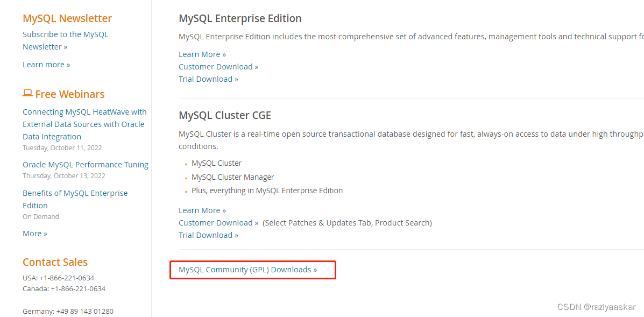Open the HeatWave Data Integration webinar
644x317 pixels.
coord(84,124)
